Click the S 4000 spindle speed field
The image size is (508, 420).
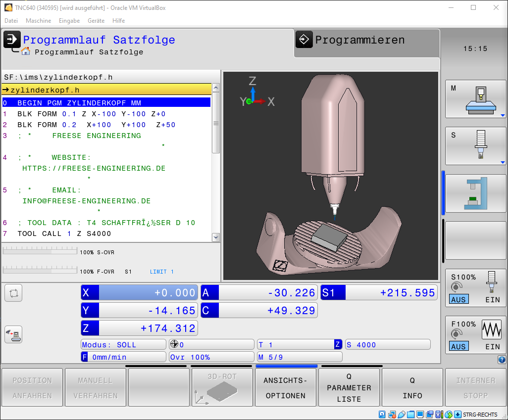click(388, 344)
